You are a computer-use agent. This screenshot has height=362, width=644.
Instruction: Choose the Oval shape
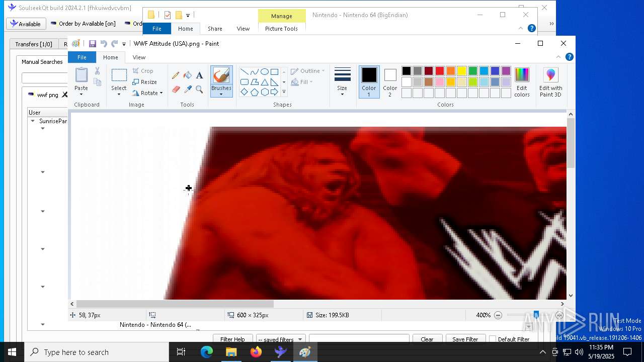264,71
